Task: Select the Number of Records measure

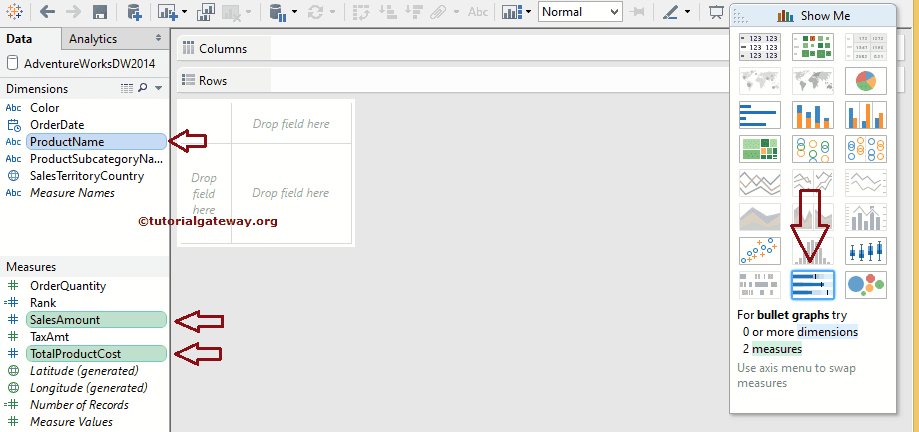Action: (x=79, y=405)
